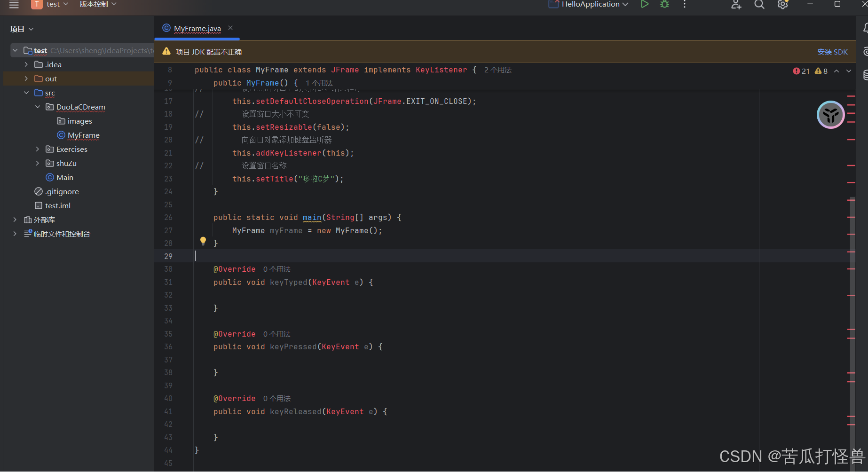The height and width of the screenshot is (472, 868).
Task: Open the add user collaboration icon
Action: coord(736,5)
